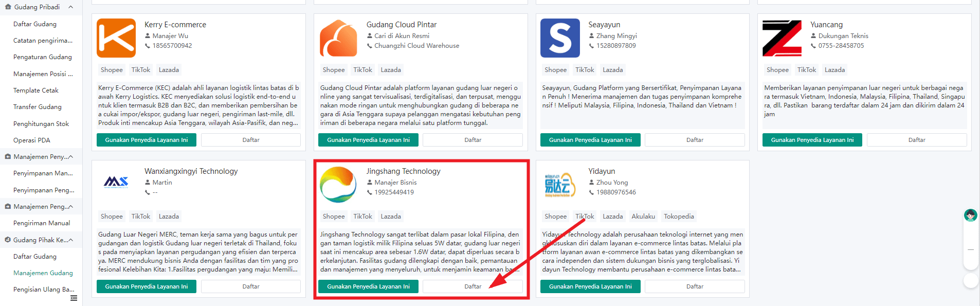Click Shopee tag on Kerry E-commerce card
Image resolution: width=980 pixels, height=306 pixels.
(112, 70)
